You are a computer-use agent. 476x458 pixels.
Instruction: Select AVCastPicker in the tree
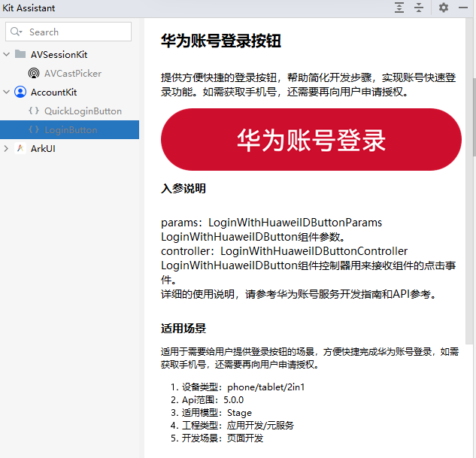[x=73, y=74]
